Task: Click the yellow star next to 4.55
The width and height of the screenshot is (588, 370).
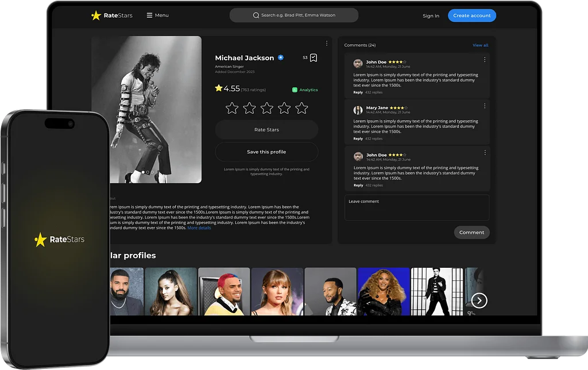Action: click(x=219, y=88)
